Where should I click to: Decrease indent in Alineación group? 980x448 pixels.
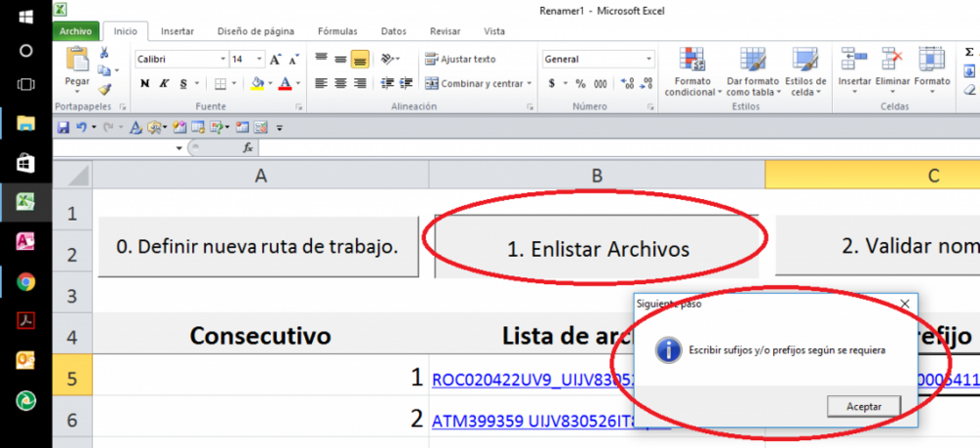(387, 83)
